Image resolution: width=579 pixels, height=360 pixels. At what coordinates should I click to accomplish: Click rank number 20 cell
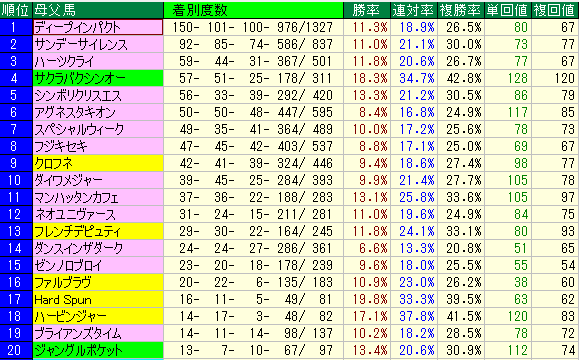click(x=16, y=350)
